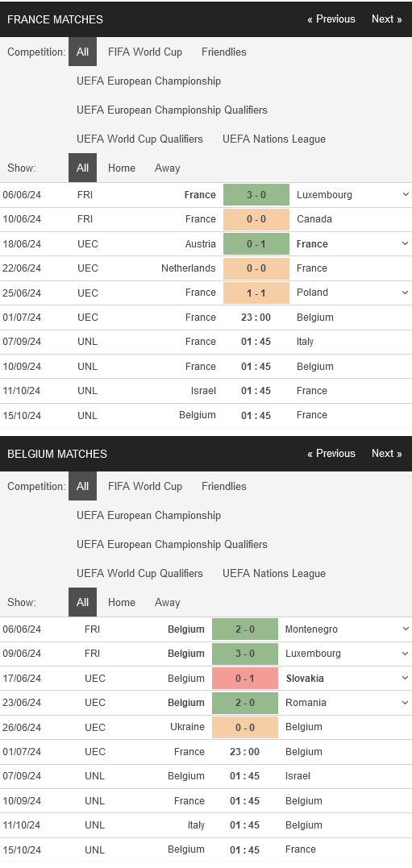Open France 3 - 0 Luxembourg score
The width and height of the screenshot is (412, 868).
[256, 195]
